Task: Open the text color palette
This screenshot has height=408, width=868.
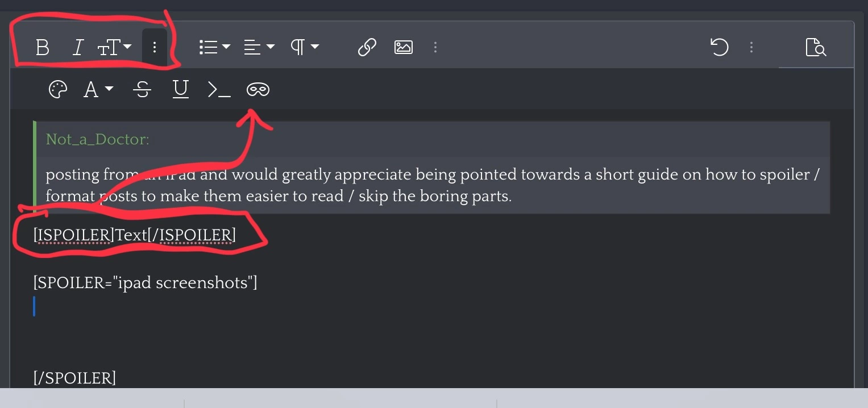Action: [58, 89]
